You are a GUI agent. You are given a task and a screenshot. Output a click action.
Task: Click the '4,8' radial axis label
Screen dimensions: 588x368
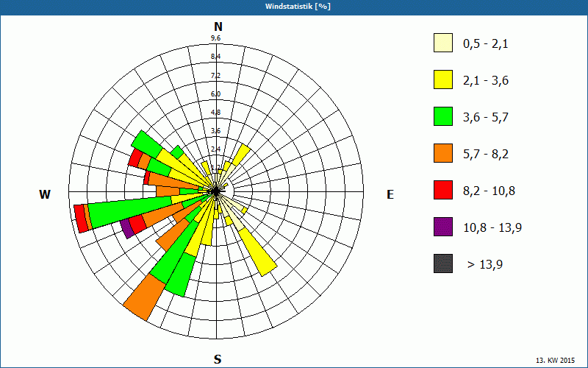click(215, 113)
